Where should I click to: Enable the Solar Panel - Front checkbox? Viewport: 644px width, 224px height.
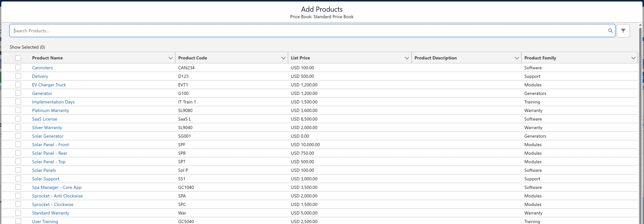(18, 144)
